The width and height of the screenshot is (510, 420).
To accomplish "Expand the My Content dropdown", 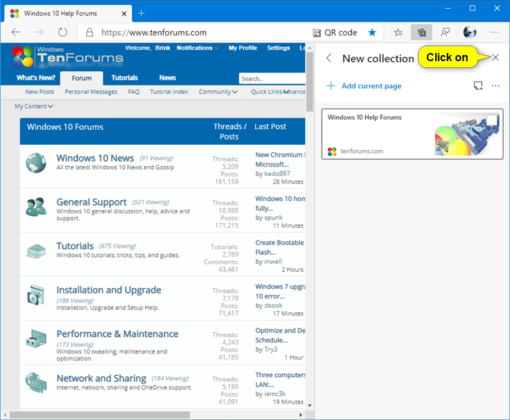I will (x=34, y=106).
